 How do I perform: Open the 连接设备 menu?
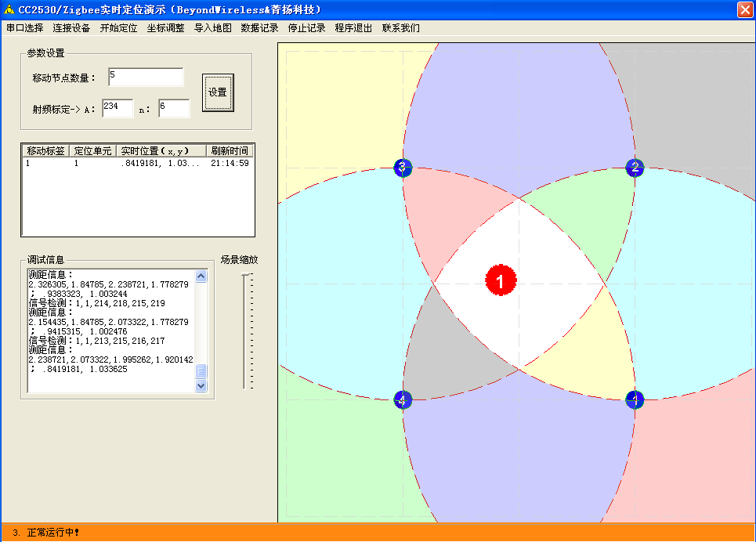click(x=71, y=28)
